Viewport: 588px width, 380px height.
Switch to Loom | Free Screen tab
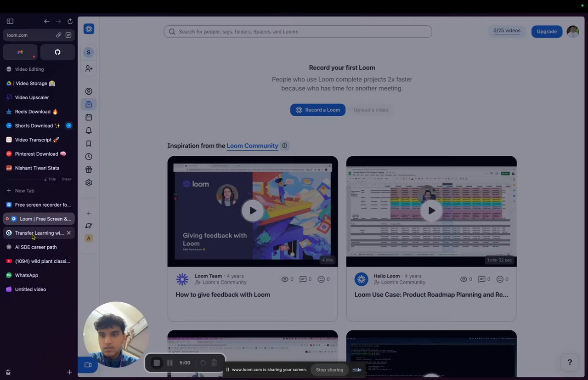(x=39, y=219)
